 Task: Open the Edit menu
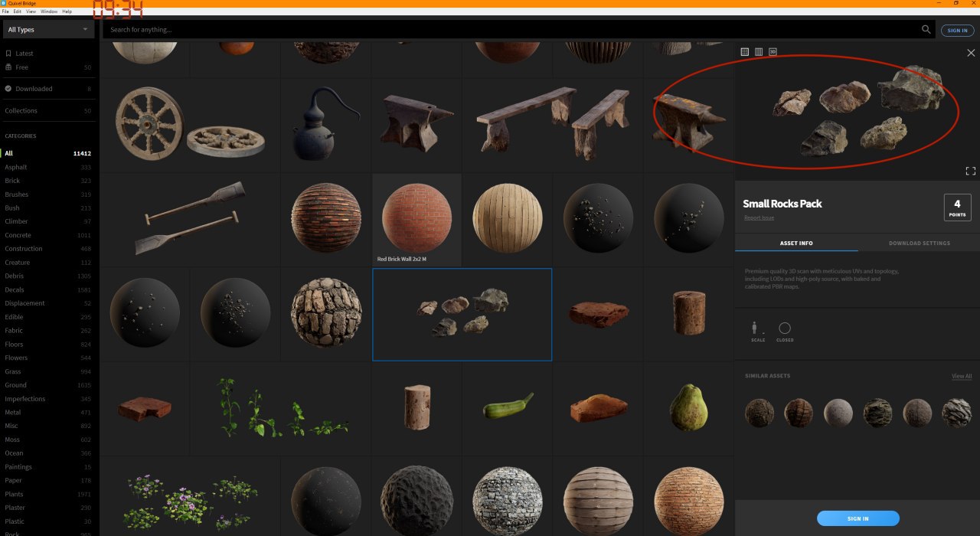click(17, 11)
